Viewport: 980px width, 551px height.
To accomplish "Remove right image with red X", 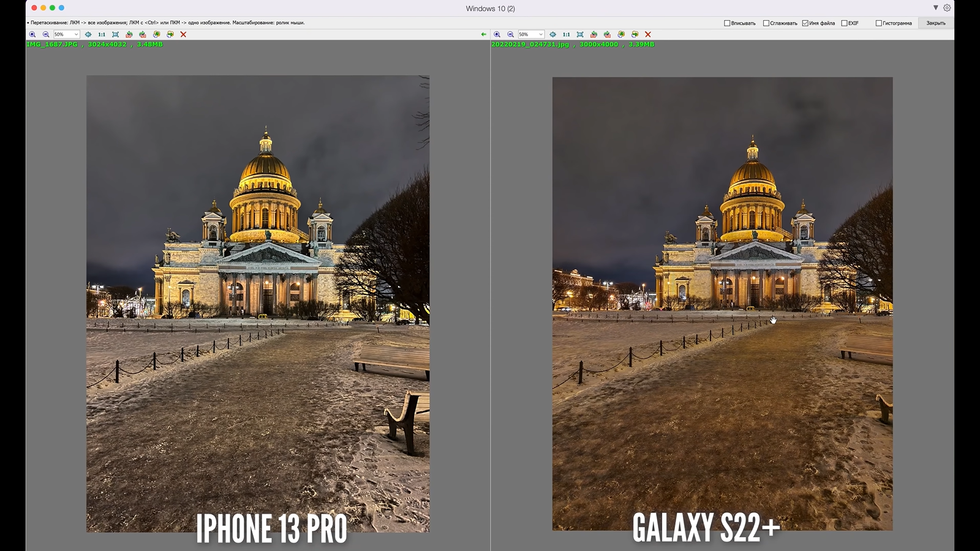I will click(x=648, y=34).
